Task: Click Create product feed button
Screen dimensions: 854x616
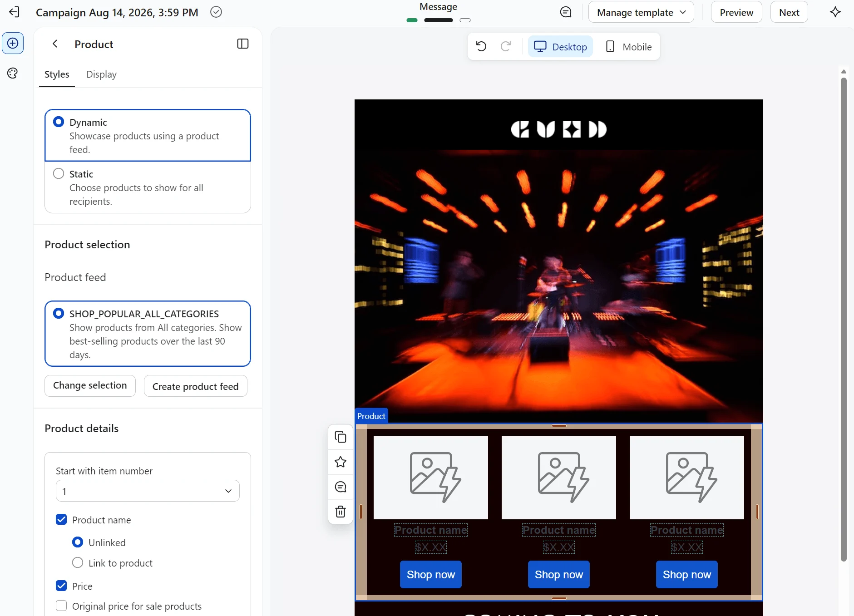Action: tap(196, 386)
